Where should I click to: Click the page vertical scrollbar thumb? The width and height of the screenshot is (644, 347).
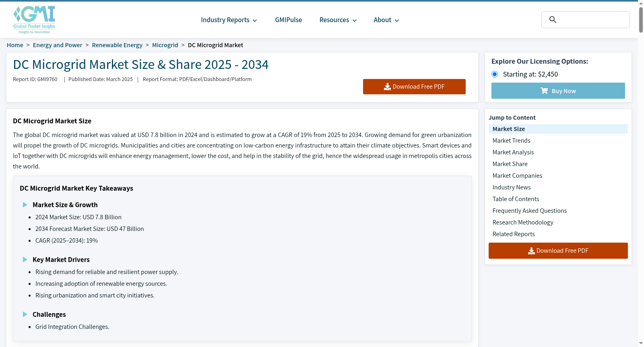[641, 19]
